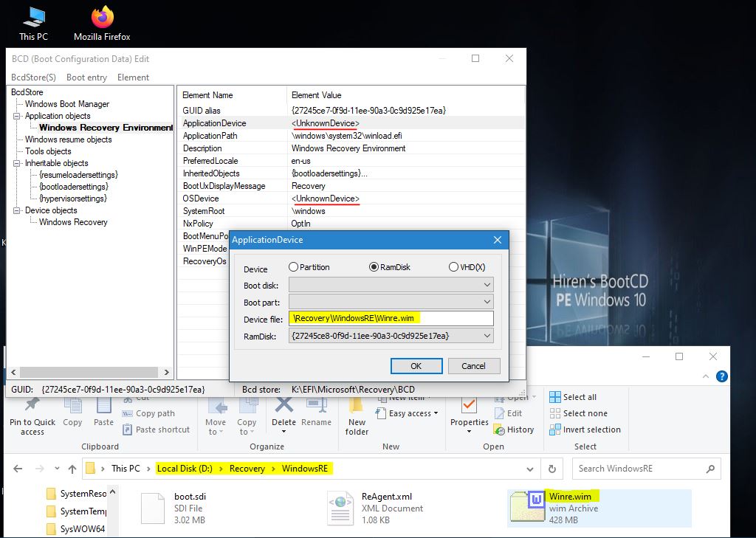Select the RamDisk radio button

374,267
